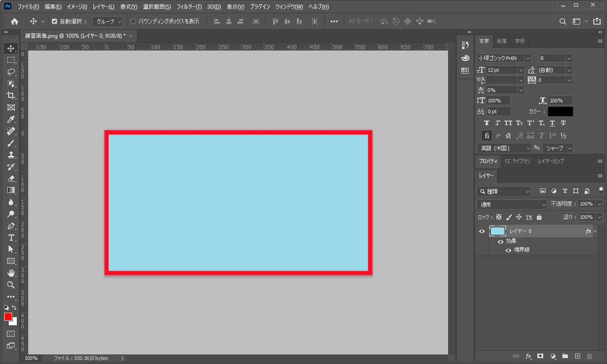Select the Rectangular Marquee tool

[11, 60]
